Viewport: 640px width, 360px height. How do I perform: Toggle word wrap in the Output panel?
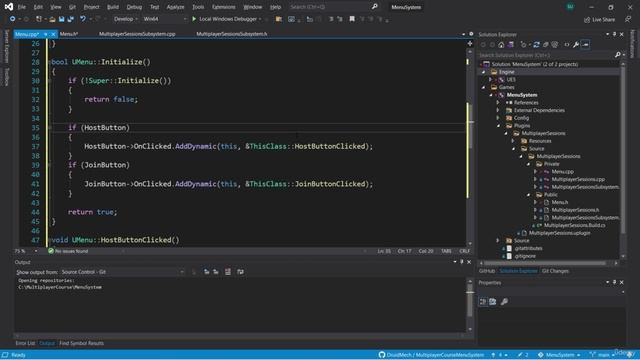[240, 272]
